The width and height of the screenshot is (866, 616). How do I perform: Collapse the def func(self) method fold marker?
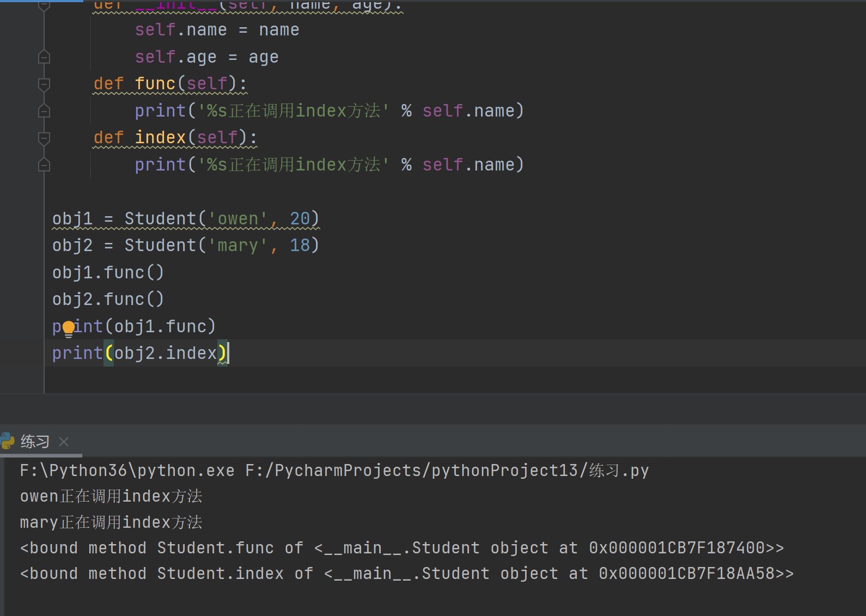click(x=44, y=84)
